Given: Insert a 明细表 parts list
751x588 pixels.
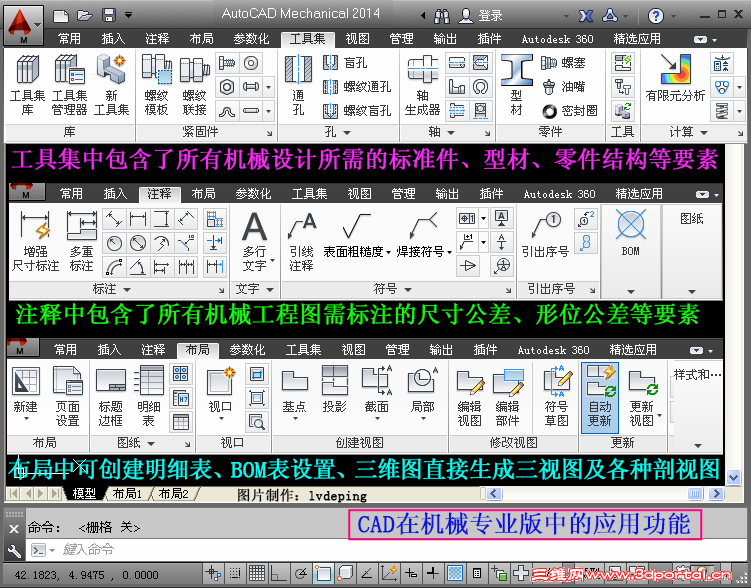Looking at the screenshot, I should click(x=148, y=396).
